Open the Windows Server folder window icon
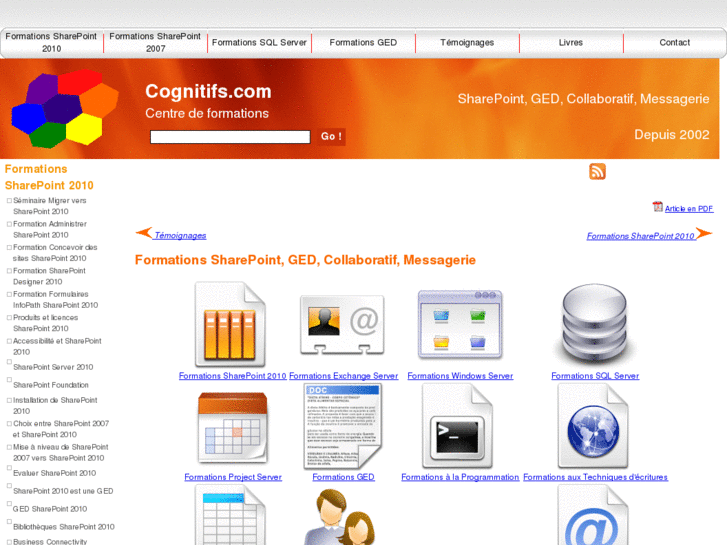The height and width of the screenshot is (545, 727). (460, 324)
